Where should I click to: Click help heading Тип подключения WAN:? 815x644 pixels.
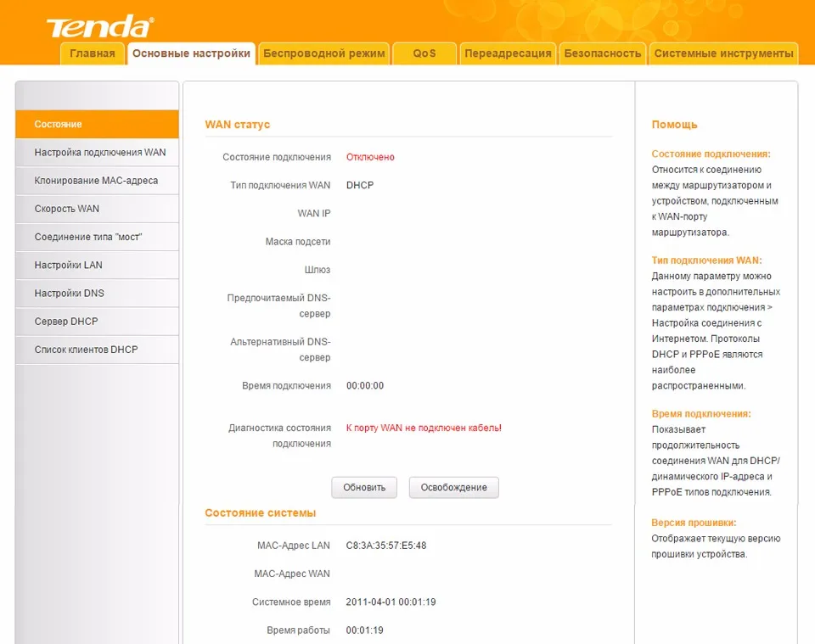706,260
